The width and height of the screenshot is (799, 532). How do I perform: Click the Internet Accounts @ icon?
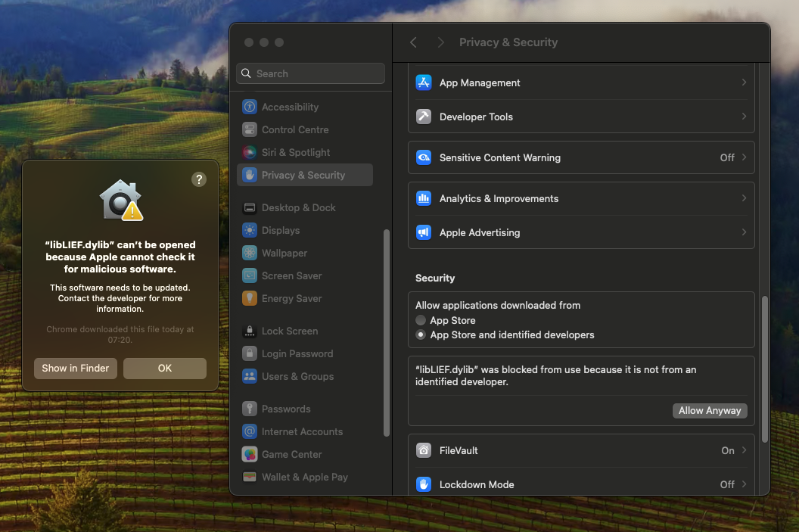pyautogui.click(x=249, y=431)
